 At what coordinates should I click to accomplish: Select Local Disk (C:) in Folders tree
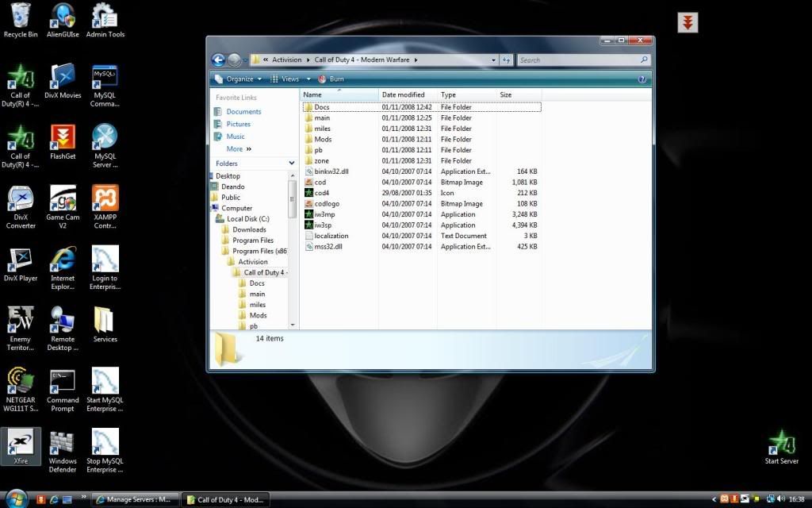click(x=248, y=219)
